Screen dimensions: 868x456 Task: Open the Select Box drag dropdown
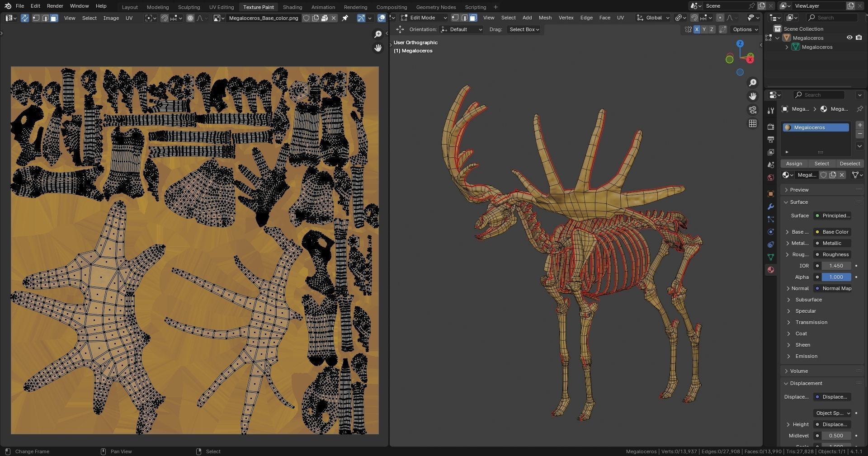click(524, 29)
